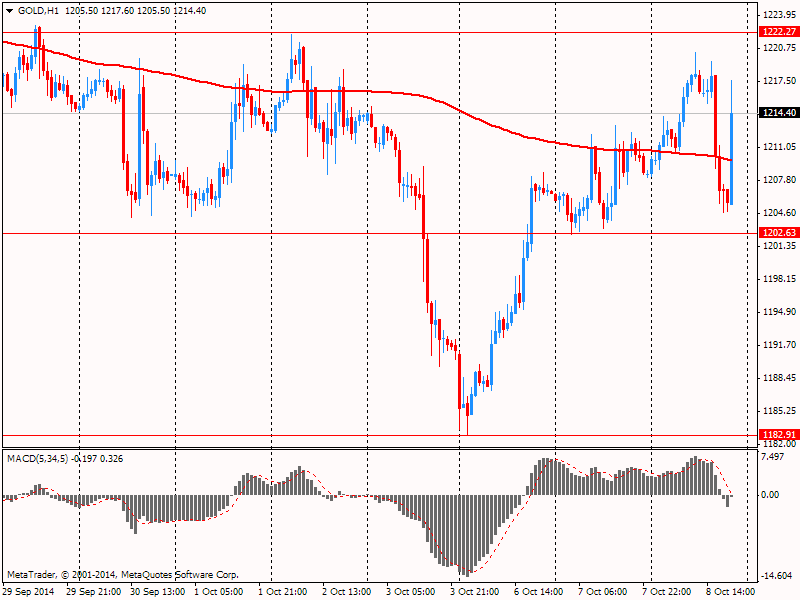Image resolution: width=800 pixels, height=600 pixels.
Task: Click the 3 Oct 05:00 time axis label
Action: point(410,592)
